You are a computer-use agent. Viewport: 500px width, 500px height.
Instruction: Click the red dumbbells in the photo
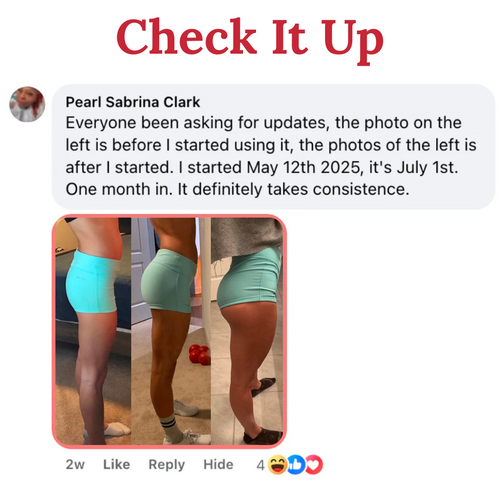199,355
